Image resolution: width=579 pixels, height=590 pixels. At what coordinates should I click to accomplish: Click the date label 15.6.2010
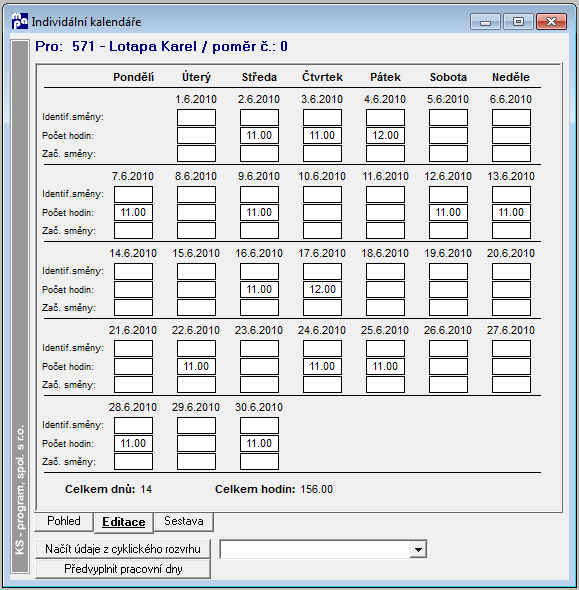pyautogui.click(x=196, y=253)
